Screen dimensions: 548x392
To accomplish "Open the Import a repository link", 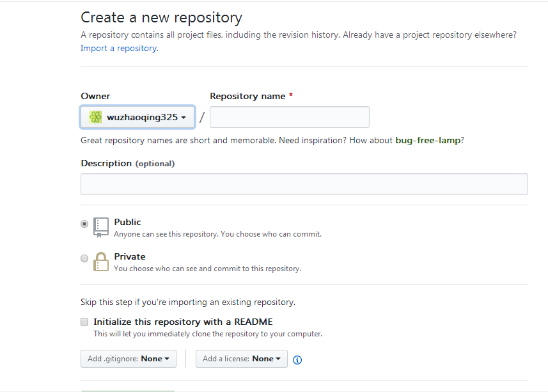I will point(118,48).
